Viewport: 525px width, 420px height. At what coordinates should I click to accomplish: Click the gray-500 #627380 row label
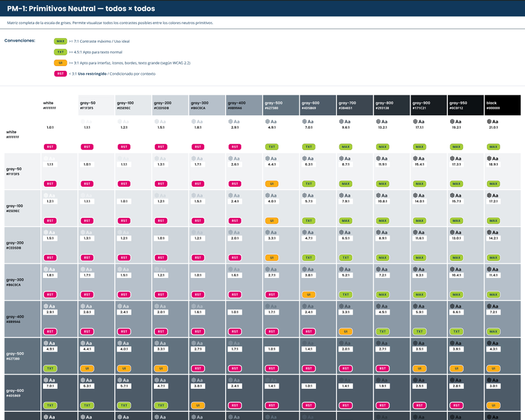tap(15, 356)
